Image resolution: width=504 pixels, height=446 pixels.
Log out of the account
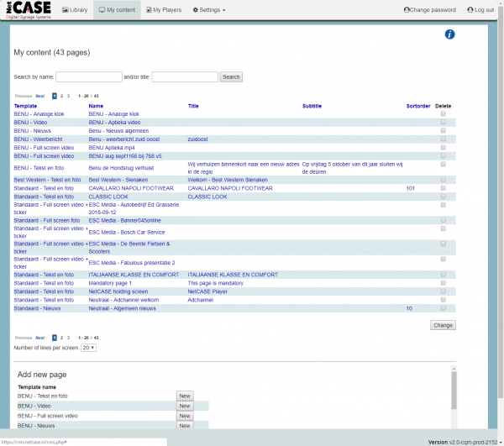(480, 10)
